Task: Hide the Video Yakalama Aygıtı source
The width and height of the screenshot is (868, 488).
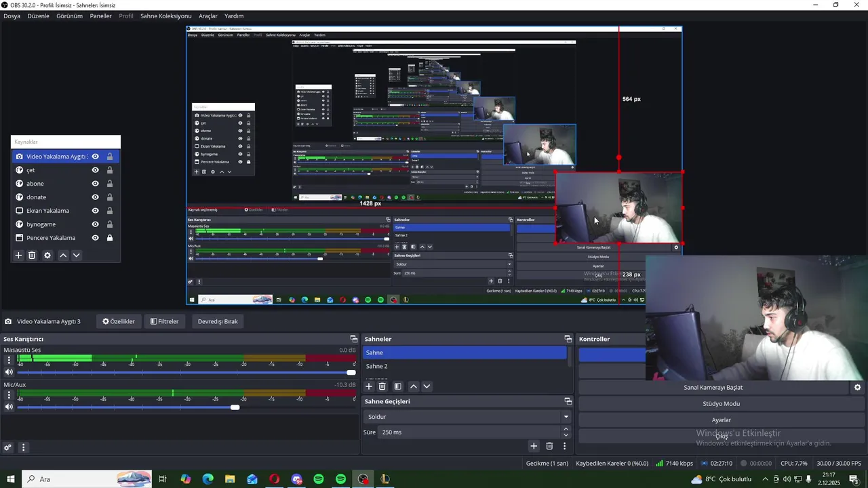Action: pyautogui.click(x=96, y=157)
